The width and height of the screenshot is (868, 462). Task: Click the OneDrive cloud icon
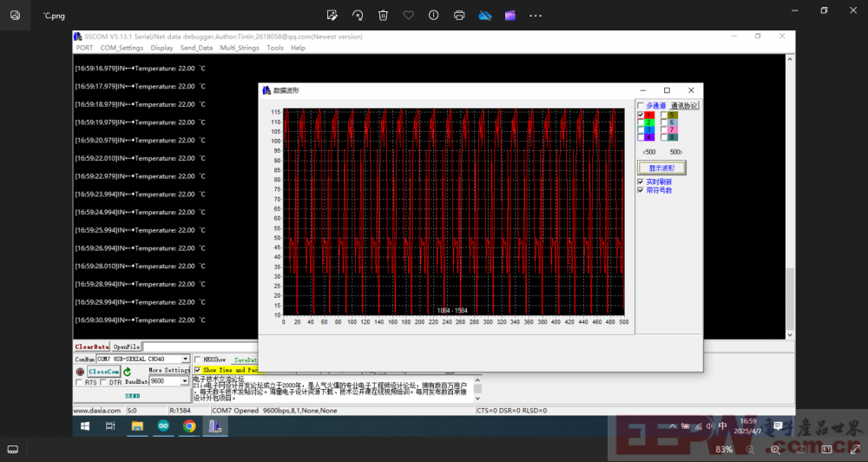tap(485, 16)
